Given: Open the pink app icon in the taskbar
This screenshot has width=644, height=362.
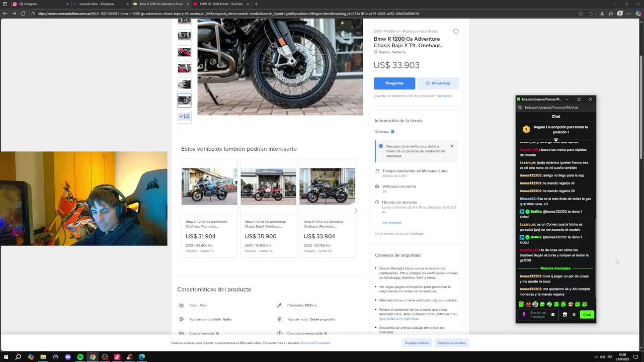Looking at the screenshot, I should 117,357.
